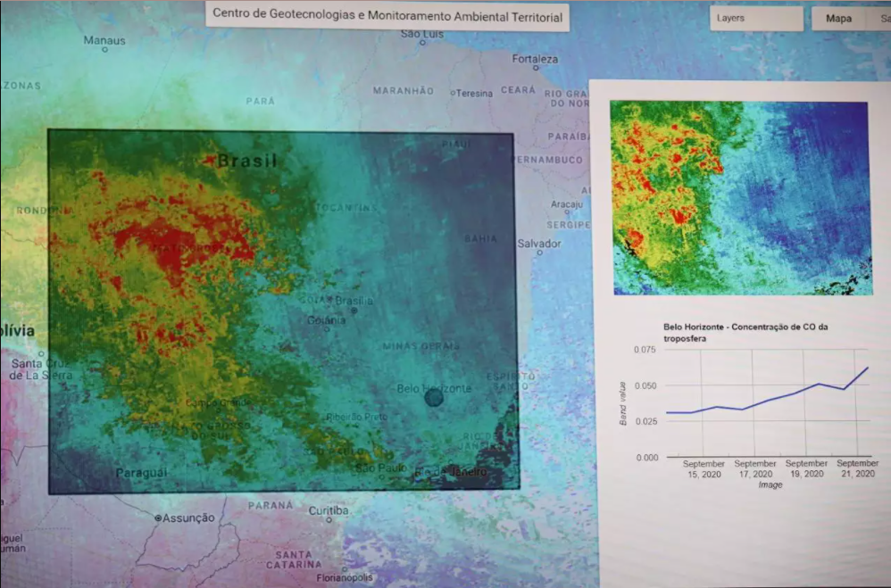Select the Teresina city marker
This screenshot has width=891, height=588.
click(x=454, y=93)
